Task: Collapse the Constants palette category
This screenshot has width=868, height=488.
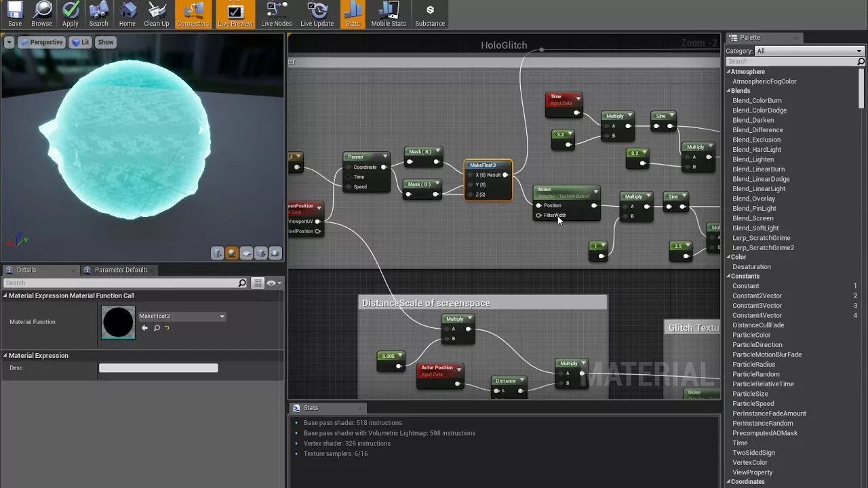Action: (x=729, y=277)
